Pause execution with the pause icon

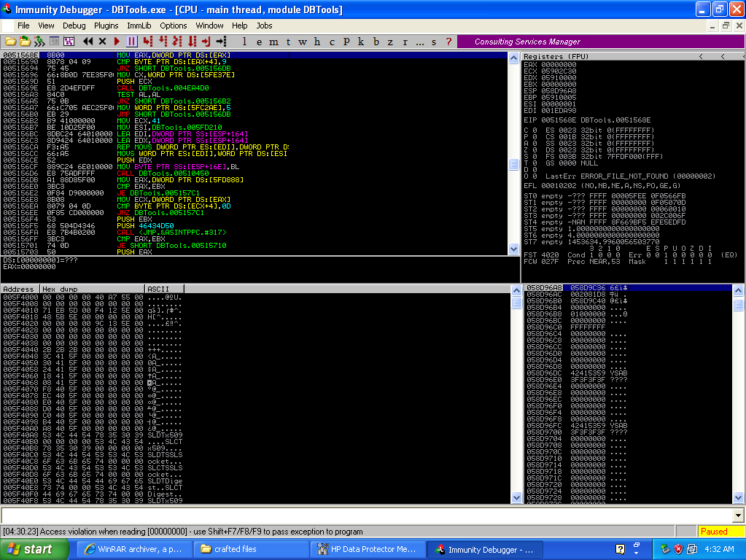132,42
